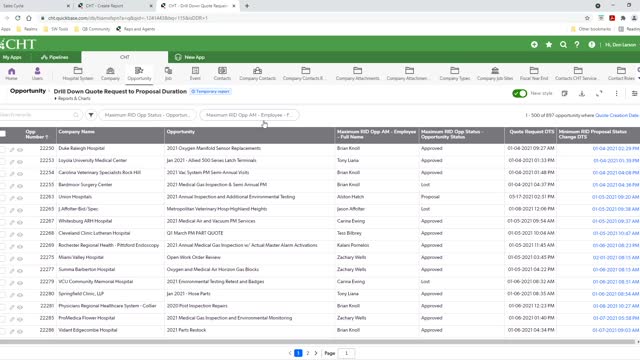The height and width of the screenshot is (360, 640).
Task: Open the Reps and Agents bookmark
Action: pyautogui.click(x=136, y=29)
